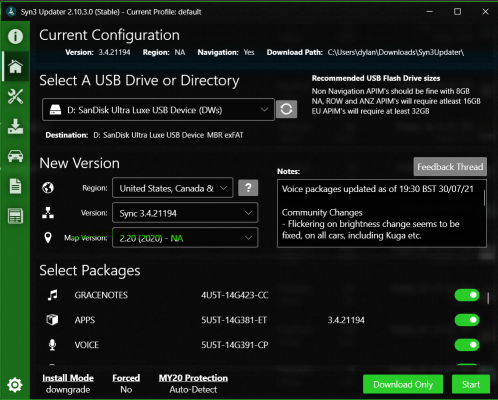The height and width of the screenshot is (400, 498).
Task: Click the Forced link
Action: (126, 378)
